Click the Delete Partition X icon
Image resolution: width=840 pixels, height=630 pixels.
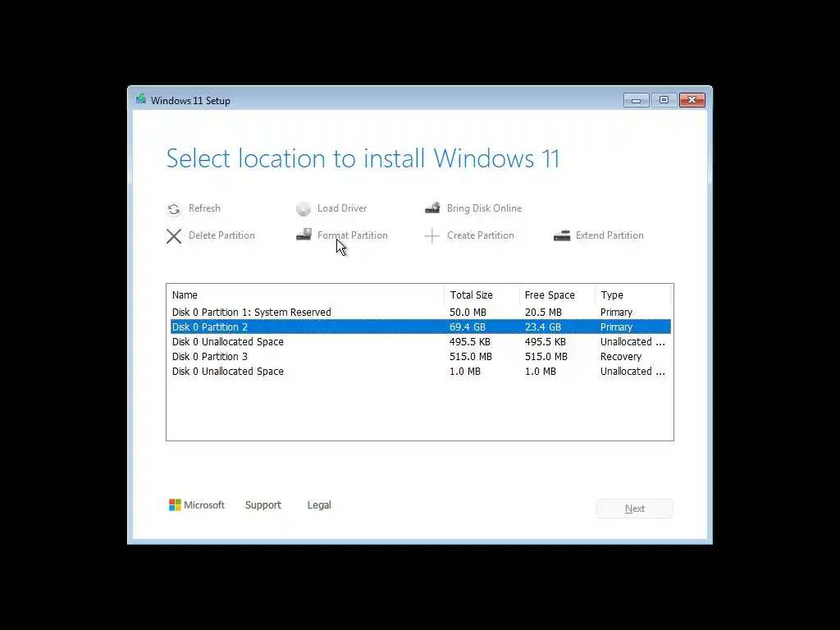click(174, 235)
